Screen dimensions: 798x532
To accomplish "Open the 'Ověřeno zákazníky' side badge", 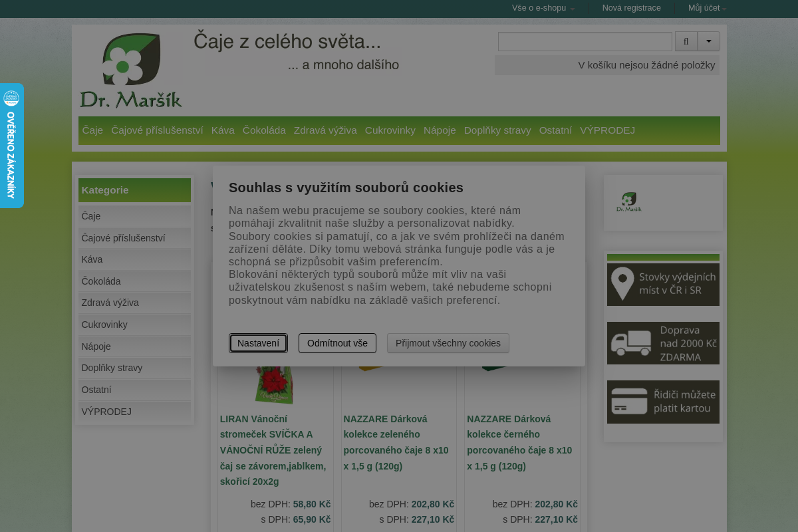I will click(11, 146).
